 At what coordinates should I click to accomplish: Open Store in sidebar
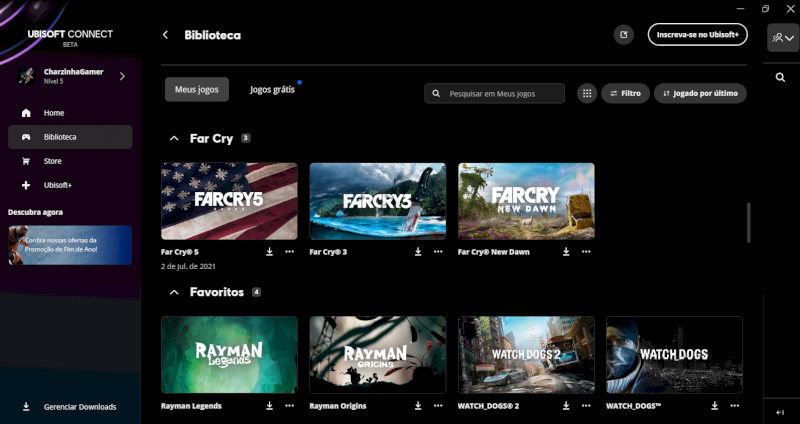click(70, 161)
